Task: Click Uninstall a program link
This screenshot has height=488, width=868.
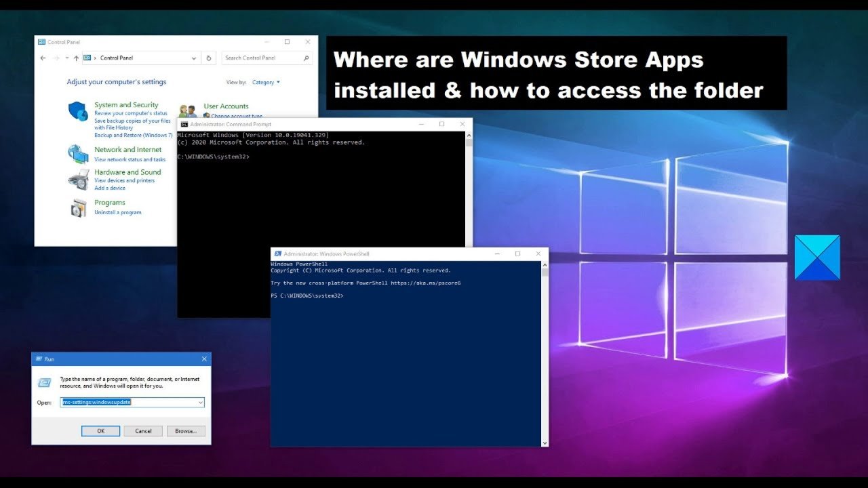Action: point(118,212)
